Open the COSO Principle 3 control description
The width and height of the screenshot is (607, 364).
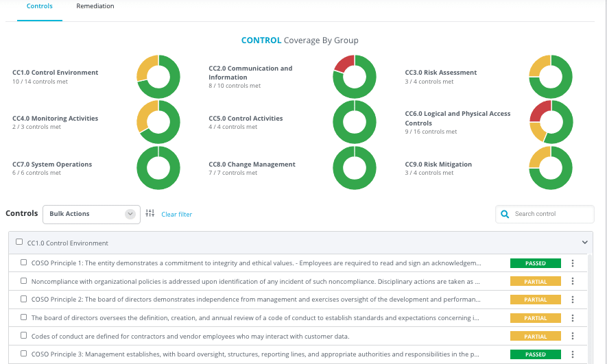[x=255, y=354]
